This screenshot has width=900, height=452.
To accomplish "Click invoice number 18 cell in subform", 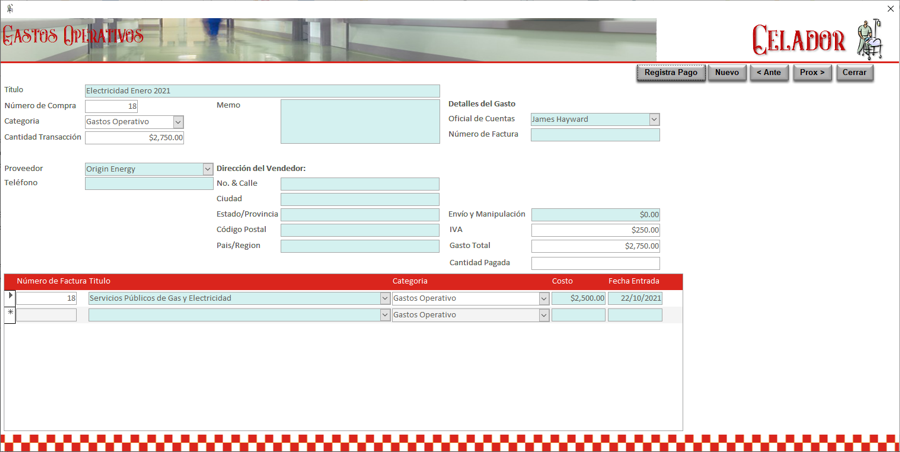I will (46, 299).
